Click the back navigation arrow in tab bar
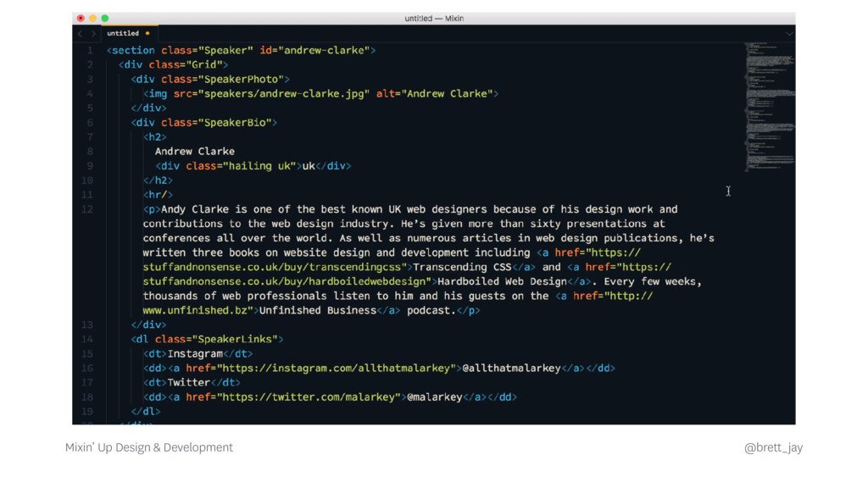 [80, 34]
